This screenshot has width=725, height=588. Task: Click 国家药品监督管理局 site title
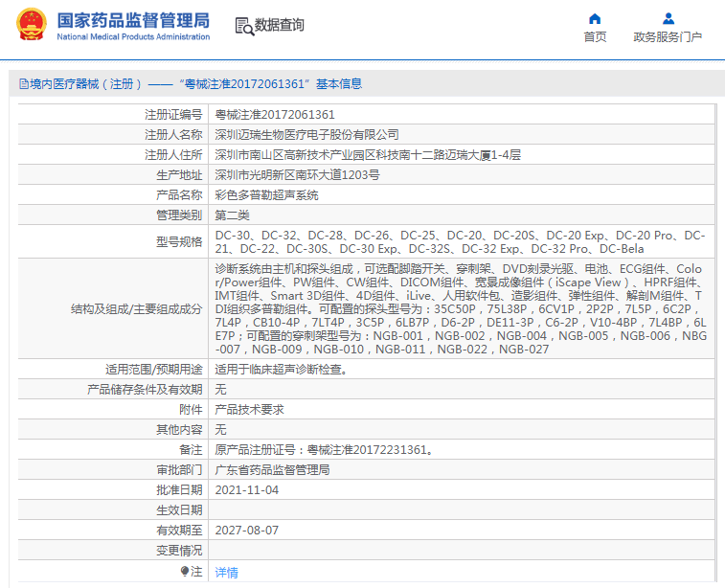click(x=133, y=20)
